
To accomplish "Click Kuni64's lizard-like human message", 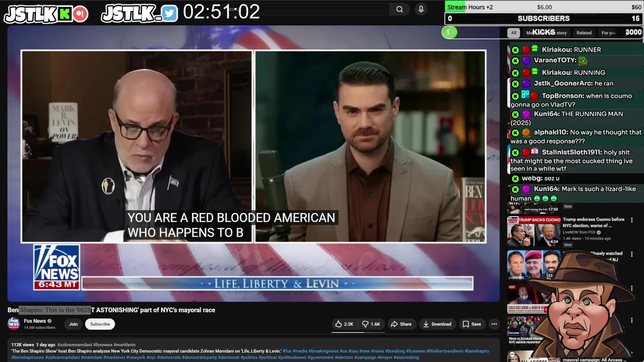I will (x=574, y=194).
